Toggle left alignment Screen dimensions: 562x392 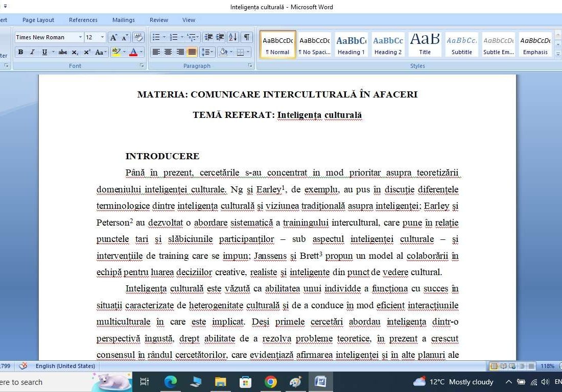click(156, 52)
